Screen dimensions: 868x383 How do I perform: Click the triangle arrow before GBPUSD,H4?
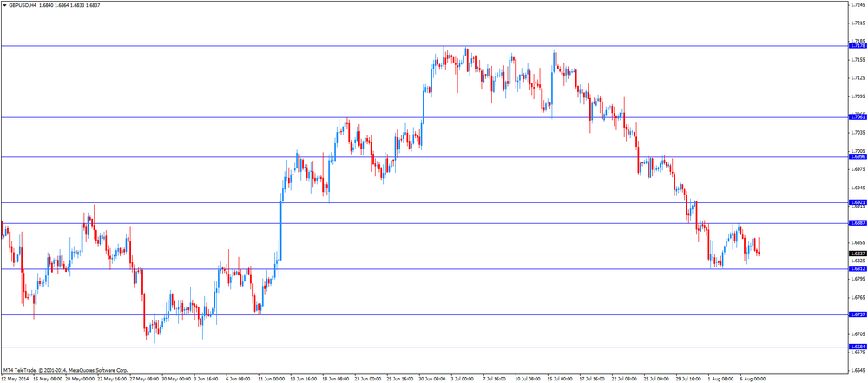click(x=4, y=4)
